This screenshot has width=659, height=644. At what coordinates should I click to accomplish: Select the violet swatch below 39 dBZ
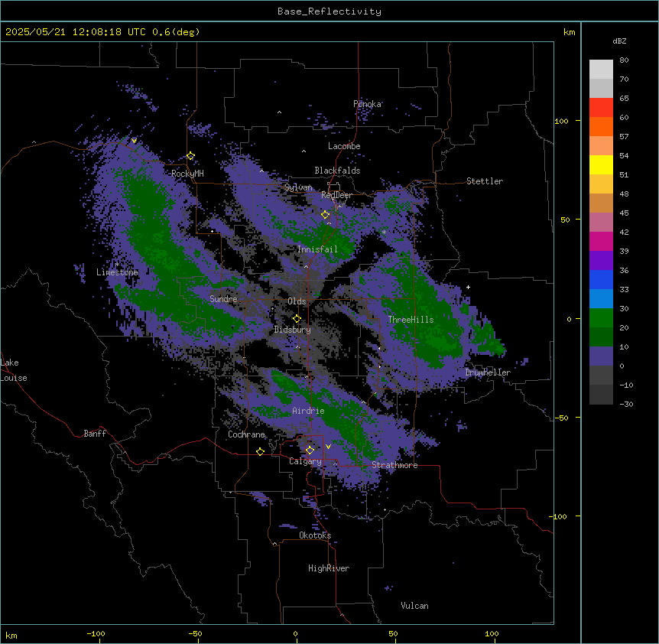click(601, 261)
